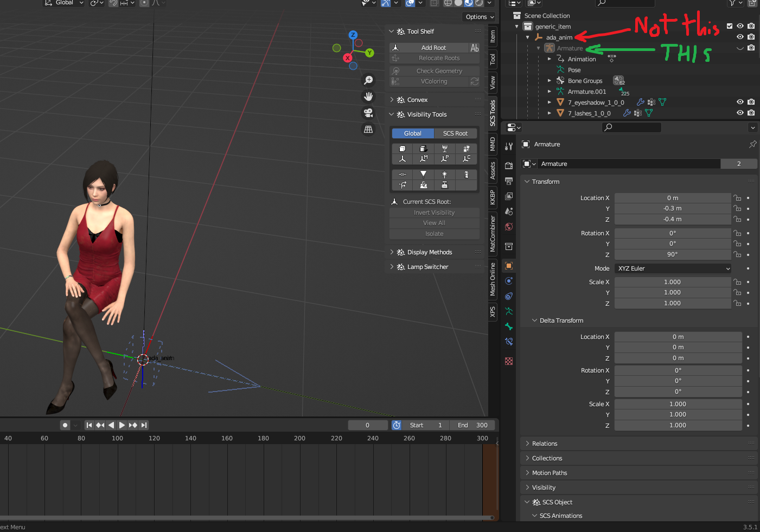Open the Render properties tab icon
This screenshot has width=760, height=532.
click(509, 165)
